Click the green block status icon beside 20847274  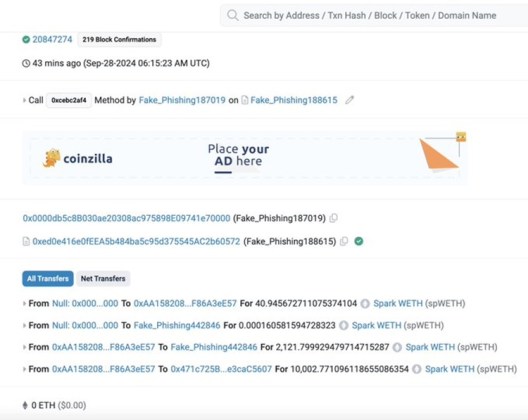(x=26, y=39)
